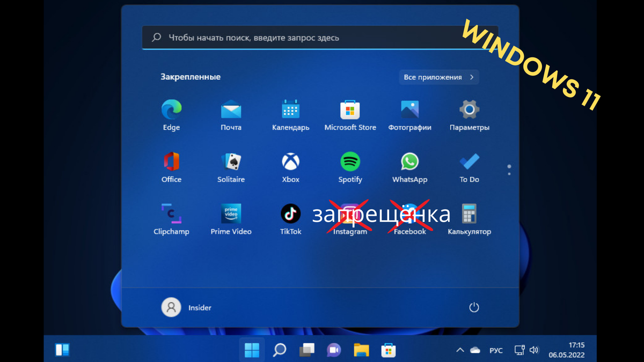Click the volume speaker tray icon
644x362 pixels.
[534, 350]
